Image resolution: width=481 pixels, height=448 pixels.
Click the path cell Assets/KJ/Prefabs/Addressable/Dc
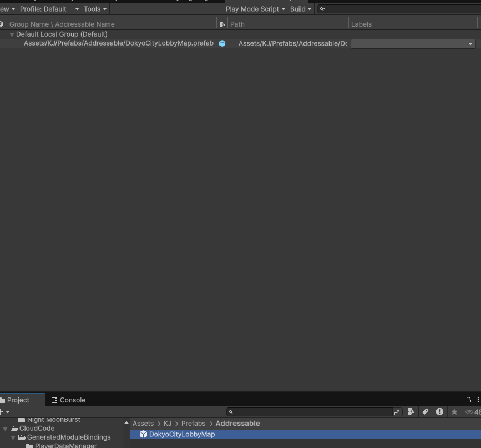(x=293, y=44)
